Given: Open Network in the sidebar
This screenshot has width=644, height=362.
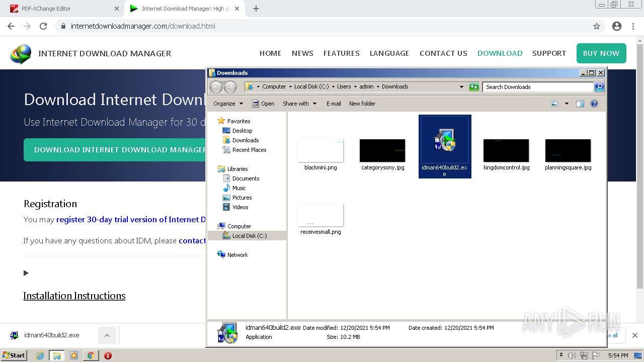Looking at the screenshot, I should pos(237,255).
